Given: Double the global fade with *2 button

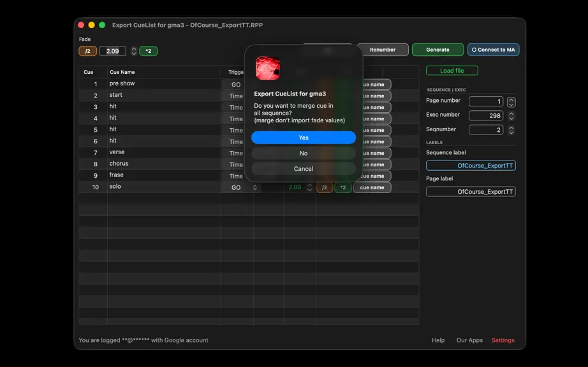Looking at the screenshot, I should point(148,51).
